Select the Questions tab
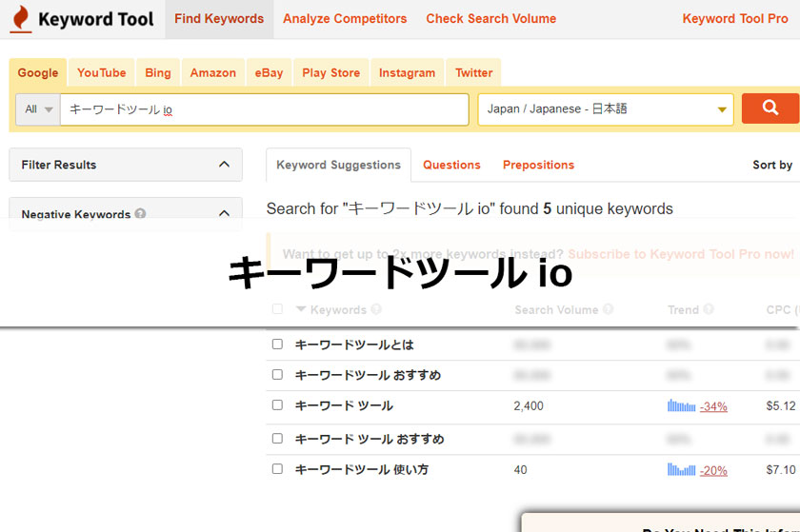This screenshot has height=532, width=800. [x=451, y=165]
